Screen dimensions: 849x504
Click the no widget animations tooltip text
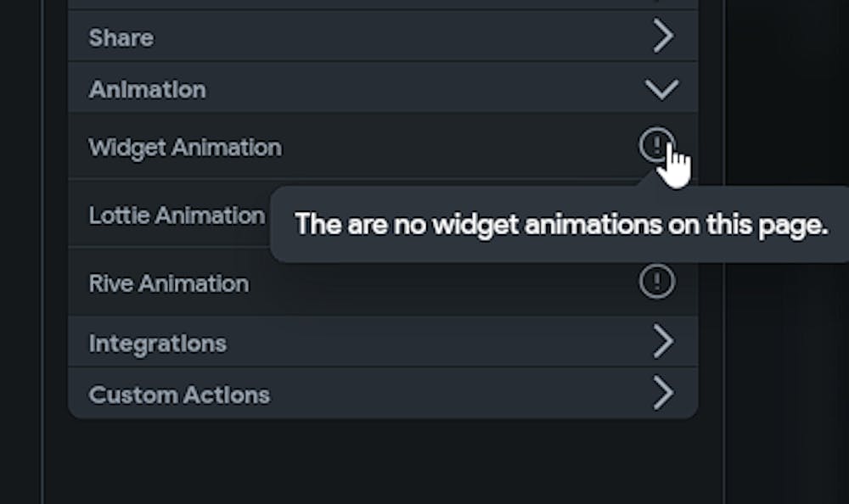pos(560,225)
